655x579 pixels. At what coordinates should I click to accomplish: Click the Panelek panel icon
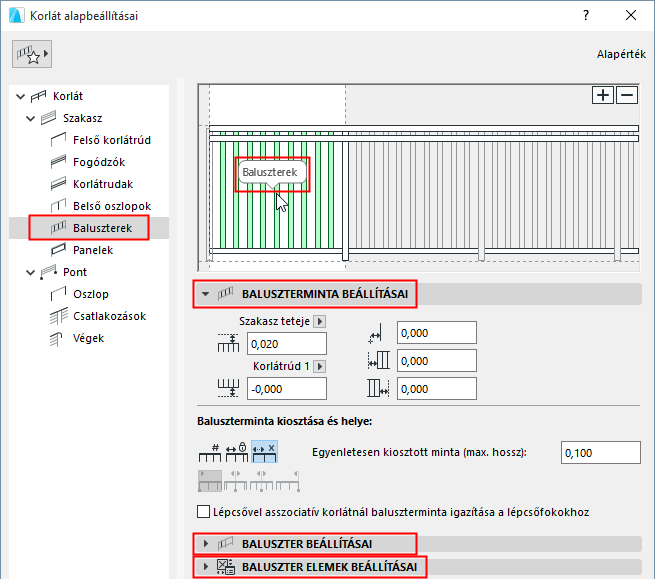[58, 250]
